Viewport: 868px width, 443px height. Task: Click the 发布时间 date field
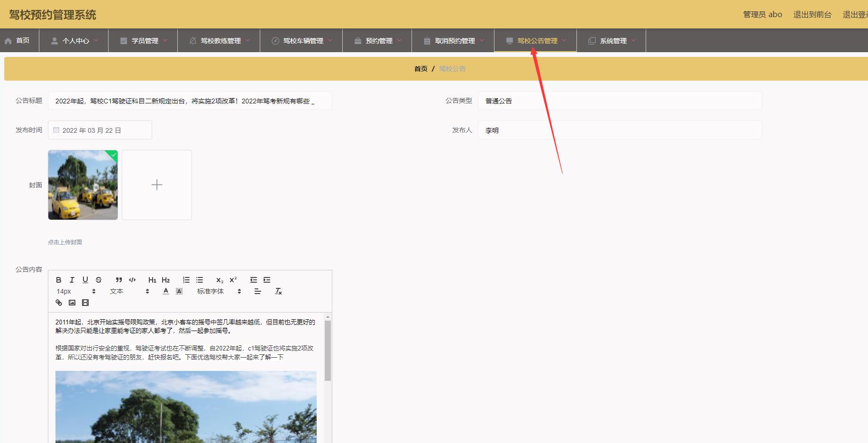click(x=100, y=130)
